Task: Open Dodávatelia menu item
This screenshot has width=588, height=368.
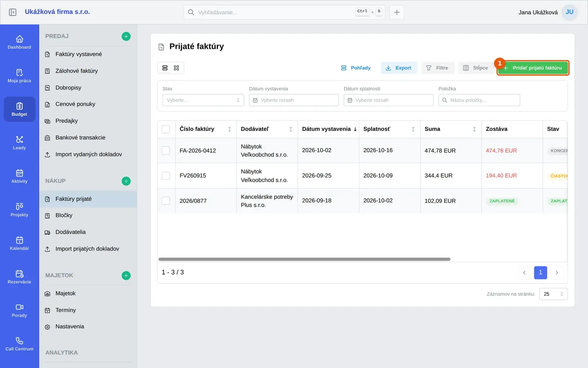Action: [88, 232]
